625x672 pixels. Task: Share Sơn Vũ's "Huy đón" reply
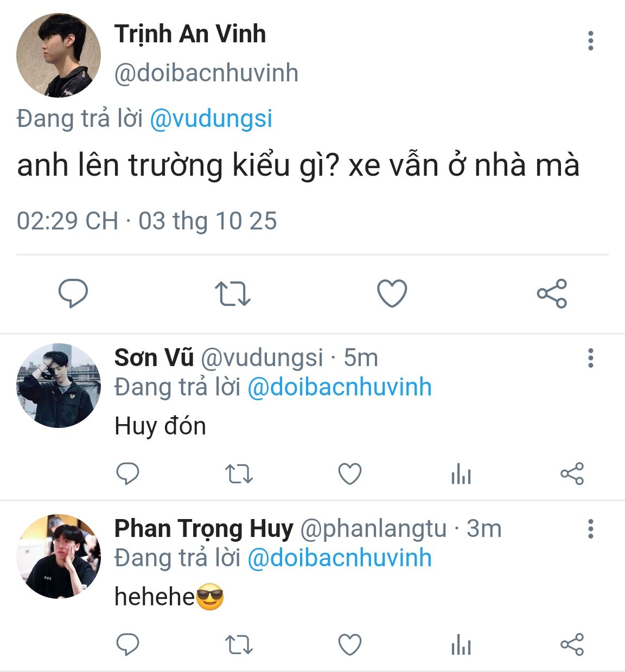[572, 474]
